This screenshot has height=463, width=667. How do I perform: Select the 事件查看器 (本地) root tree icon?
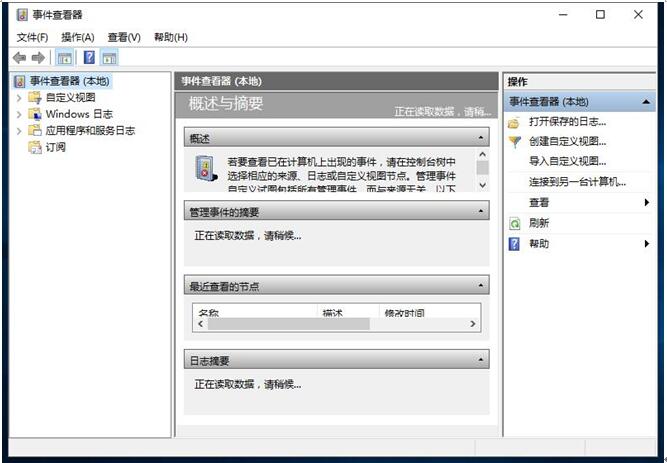tap(20, 81)
